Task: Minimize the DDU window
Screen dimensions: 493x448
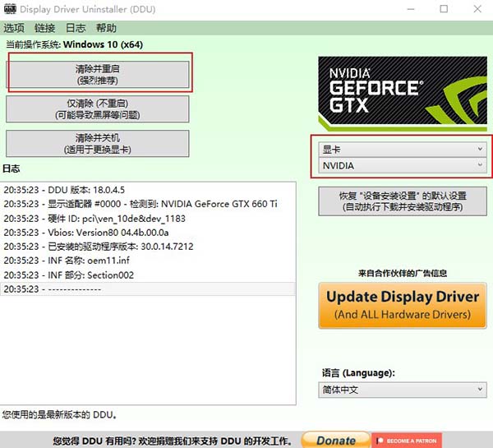Action: point(411,9)
